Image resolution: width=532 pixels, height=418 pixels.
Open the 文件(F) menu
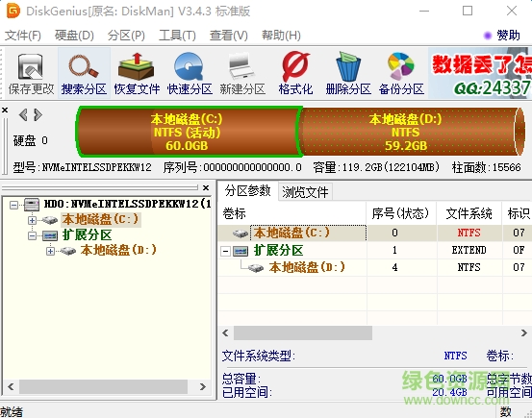23,36
